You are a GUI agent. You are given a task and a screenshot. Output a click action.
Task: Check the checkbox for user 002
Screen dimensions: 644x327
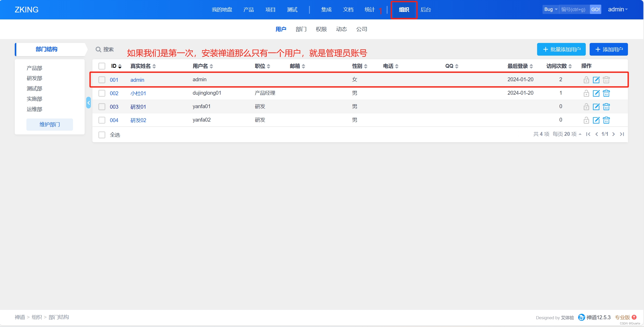pyautogui.click(x=102, y=93)
